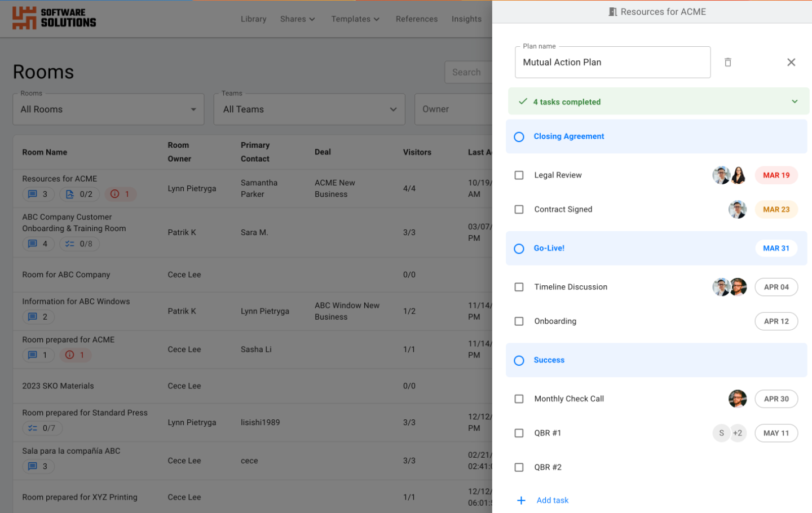Click the Plan name input field

pos(612,62)
